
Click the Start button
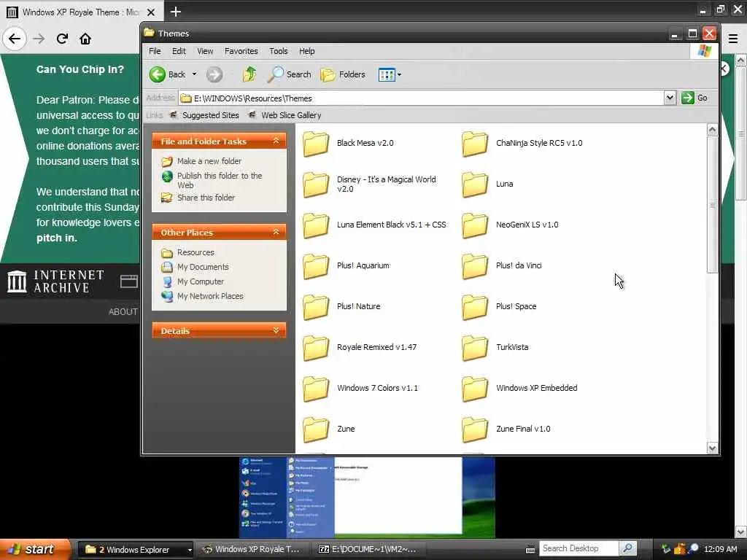coord(35,549)
